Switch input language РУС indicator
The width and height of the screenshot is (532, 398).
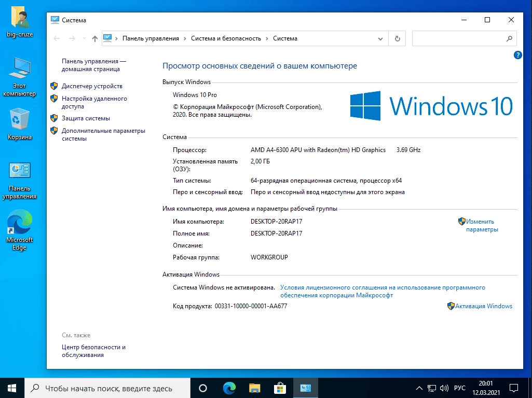click(x=460, y=388)
